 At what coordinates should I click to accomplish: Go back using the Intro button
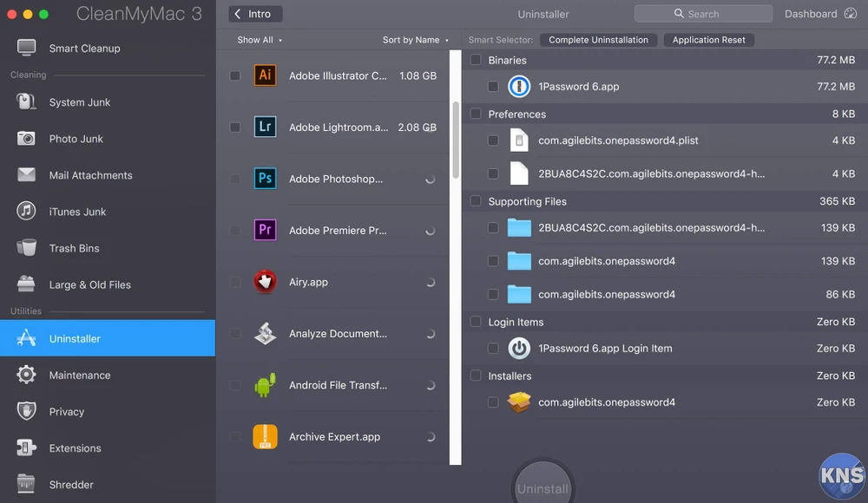coord(256,14)
